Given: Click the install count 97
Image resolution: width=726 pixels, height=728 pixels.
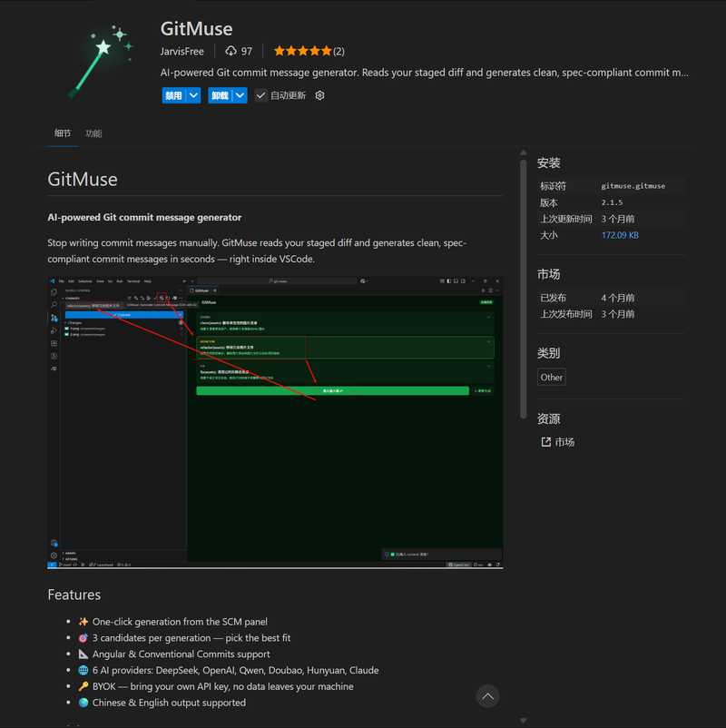Looking at the screenshot, I should pos(247,52).
